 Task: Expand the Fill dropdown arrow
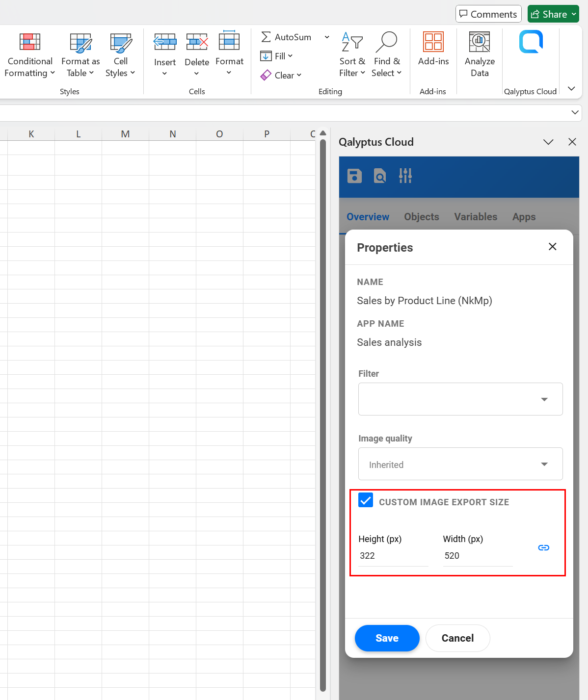[291, 56]
